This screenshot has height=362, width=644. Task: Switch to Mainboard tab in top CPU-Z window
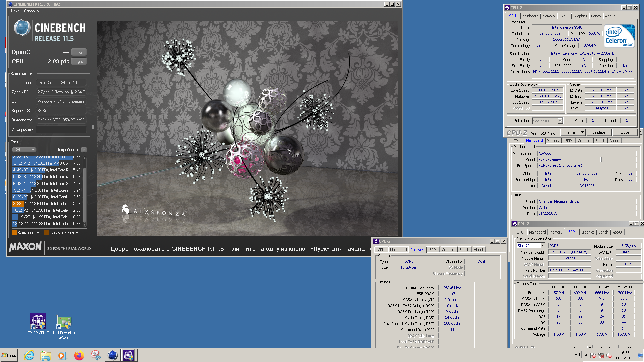pyautogui.click(x=530, y=16)
